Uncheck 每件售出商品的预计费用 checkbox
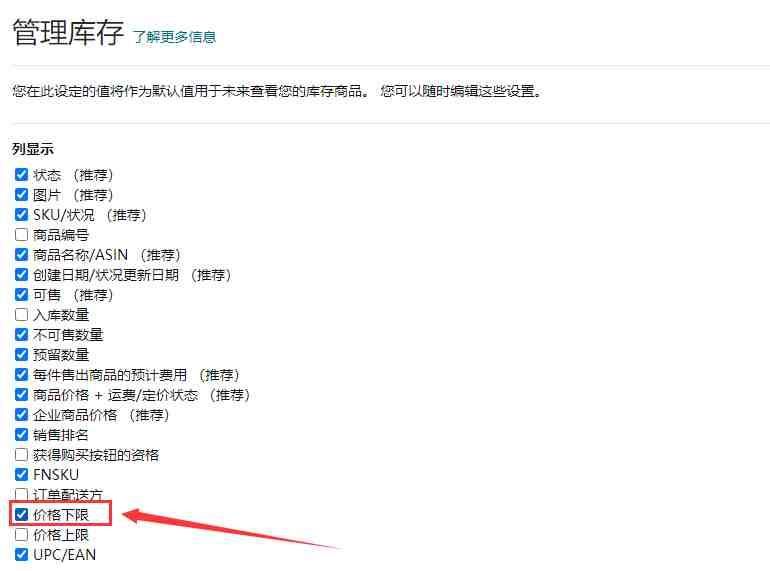The height and width of the screenshot is (571, 770). coord(21,375)
